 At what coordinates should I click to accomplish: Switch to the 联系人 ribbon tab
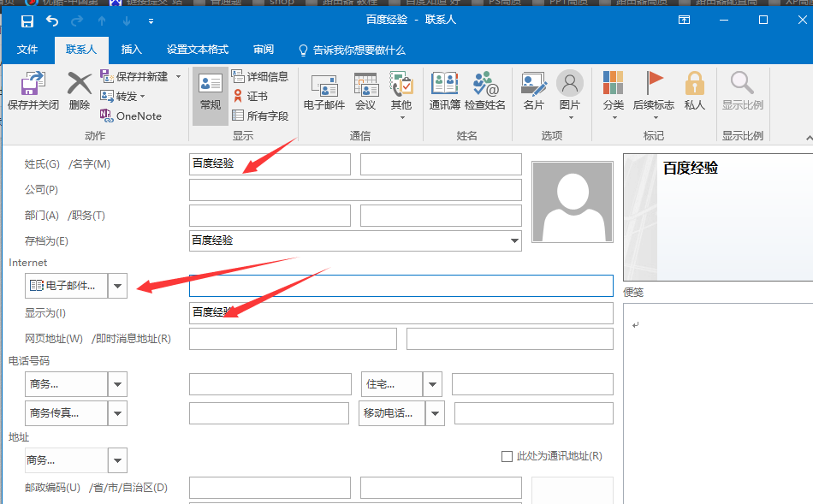[x=81, y=50]
